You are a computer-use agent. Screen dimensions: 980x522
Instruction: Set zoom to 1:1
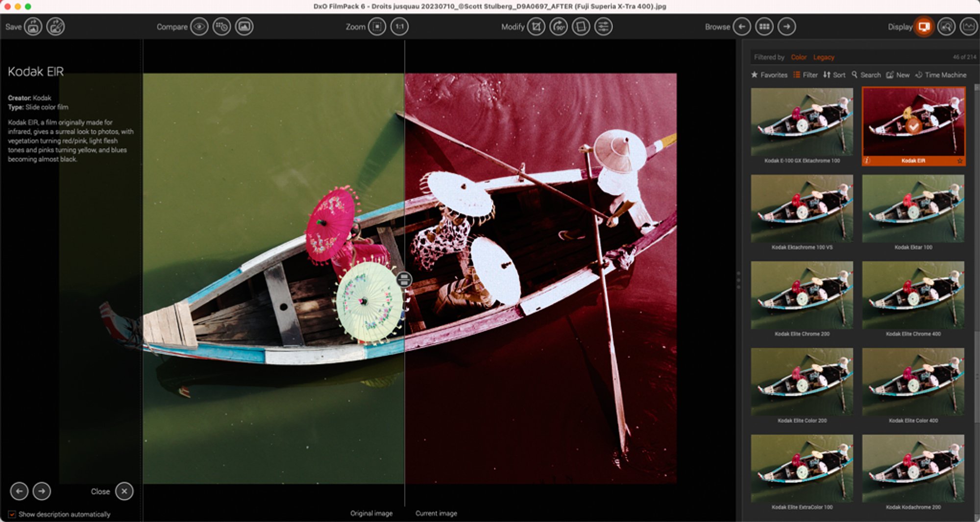(x=400, y=26)
